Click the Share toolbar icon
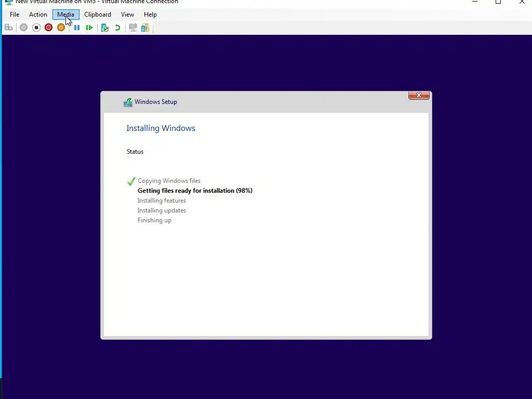The width and height of the screenshot is (532, 399). (x=145, y=28)
